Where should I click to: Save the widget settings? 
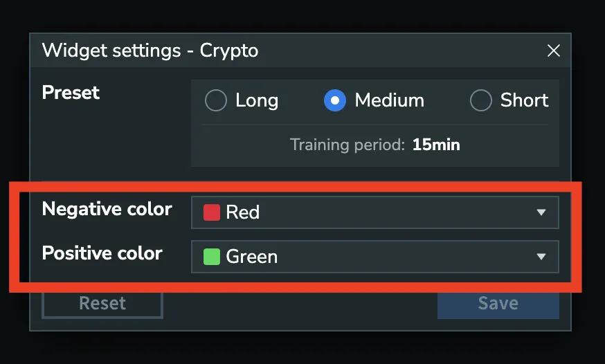pos(498,303)
